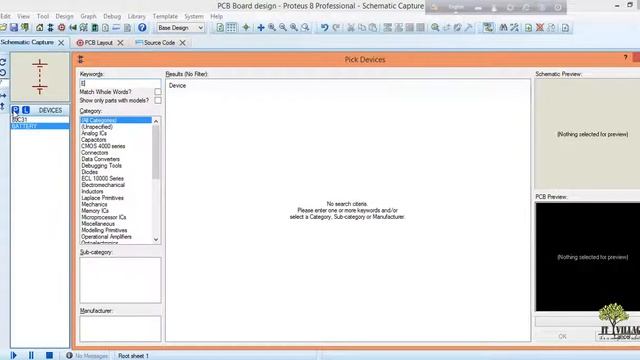Select the Data Converters category
The width and height of the screenshot is (640, 360).
point(100,159)
